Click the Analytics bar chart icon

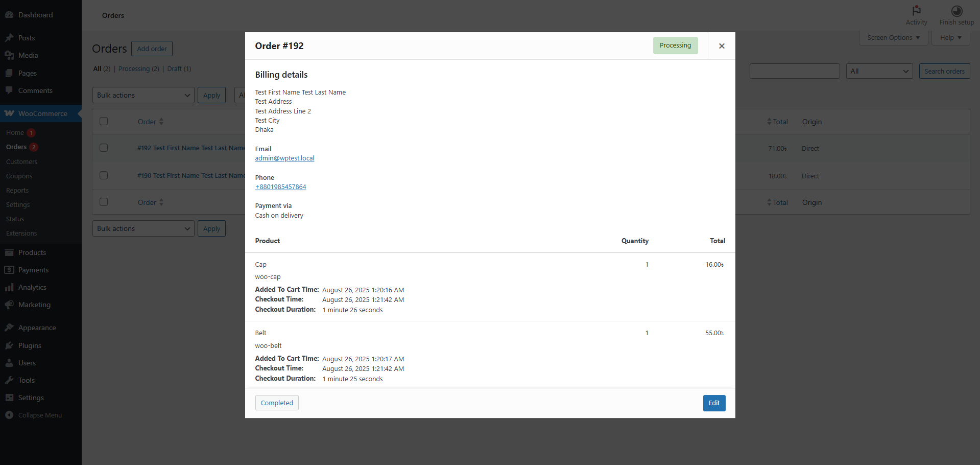click(x=9, y=287)
